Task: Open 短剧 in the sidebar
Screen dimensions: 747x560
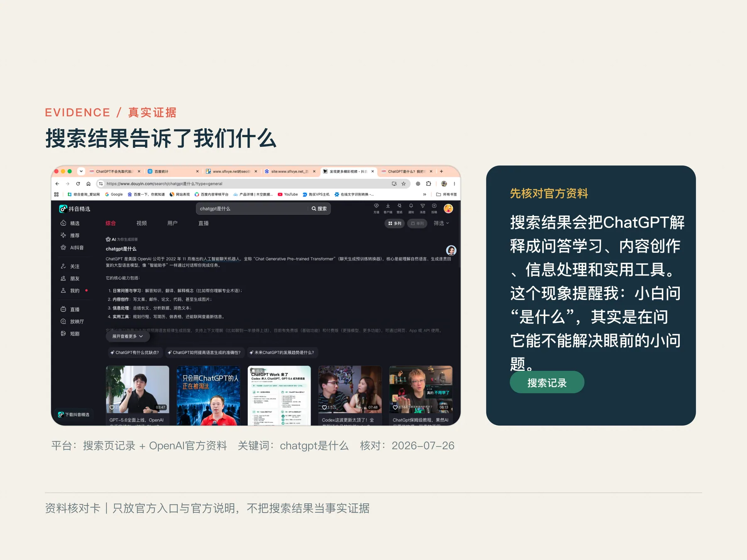Action: [70, 334]
